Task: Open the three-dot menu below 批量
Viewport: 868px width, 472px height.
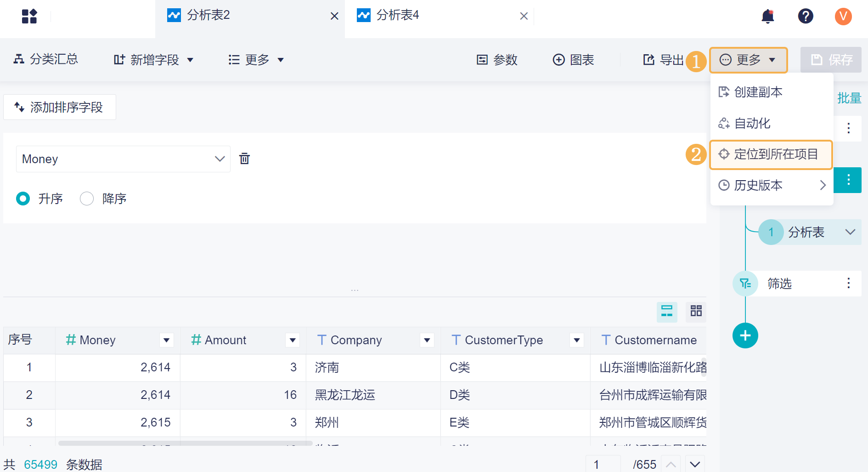Action: pos(849,128)
